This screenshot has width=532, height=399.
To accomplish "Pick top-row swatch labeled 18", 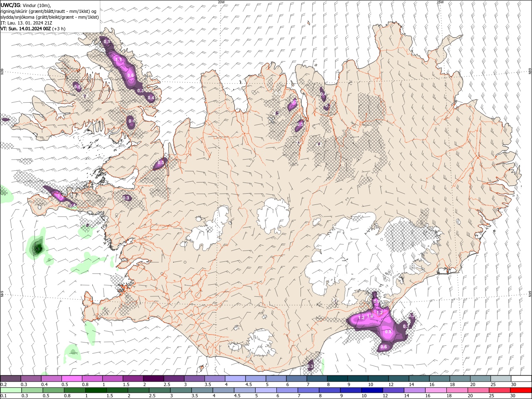I will tap(460, 379).
